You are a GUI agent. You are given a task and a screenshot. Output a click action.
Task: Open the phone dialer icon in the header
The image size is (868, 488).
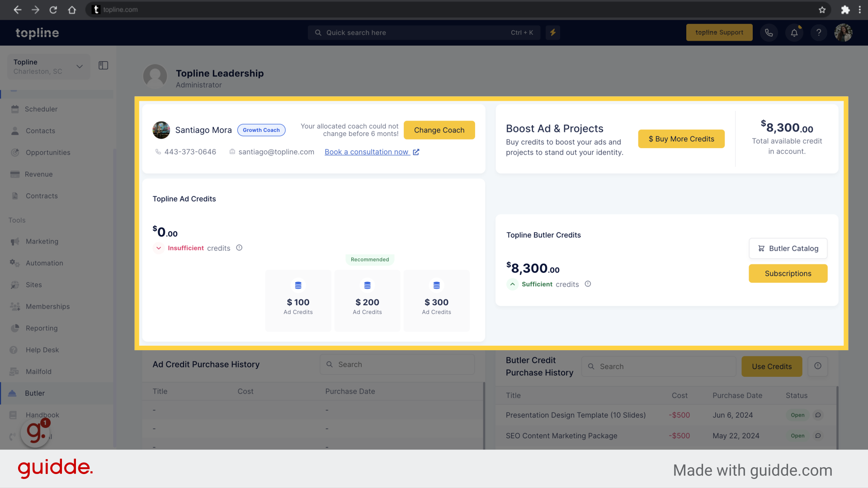tap(769, 33)
